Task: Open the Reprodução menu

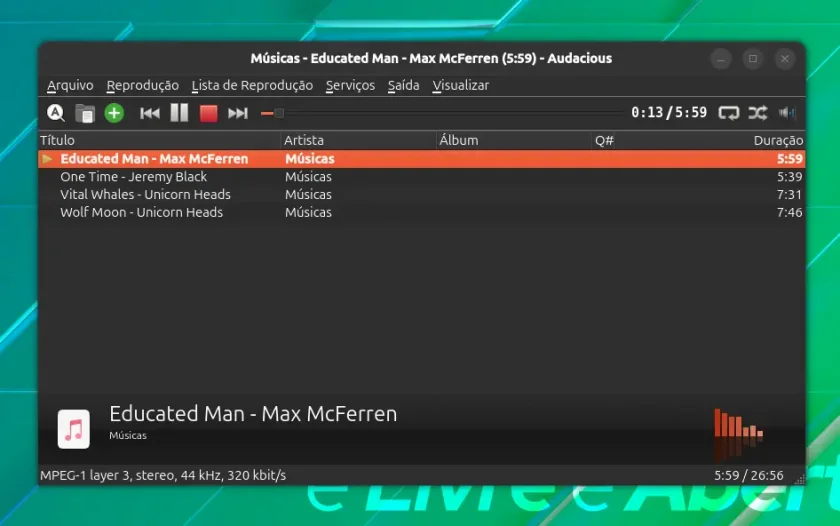Action: tap(142, 85)
